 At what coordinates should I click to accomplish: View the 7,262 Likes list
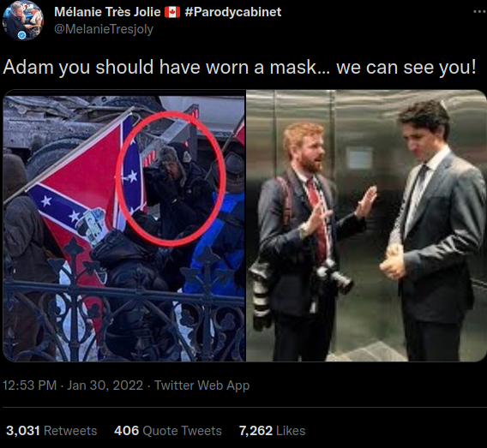click(272, 431)
